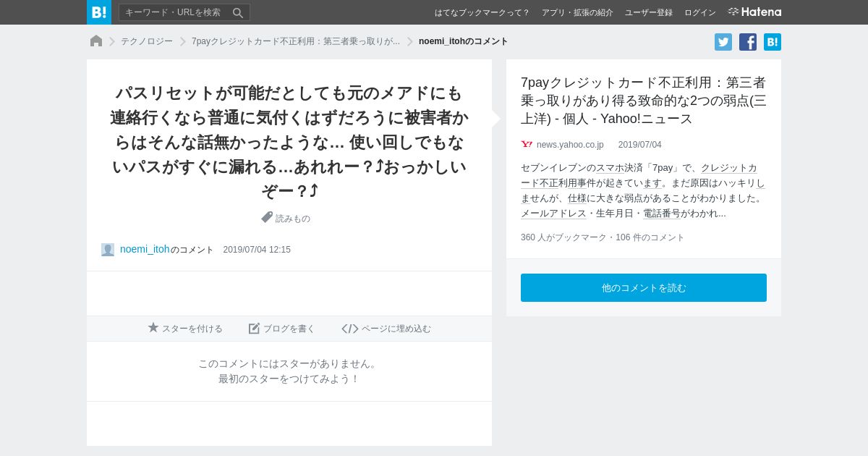Screen dimensions: 868x456
Task: Open アプリ・拡張の紹介 link
Action: (x=577, y=13)
